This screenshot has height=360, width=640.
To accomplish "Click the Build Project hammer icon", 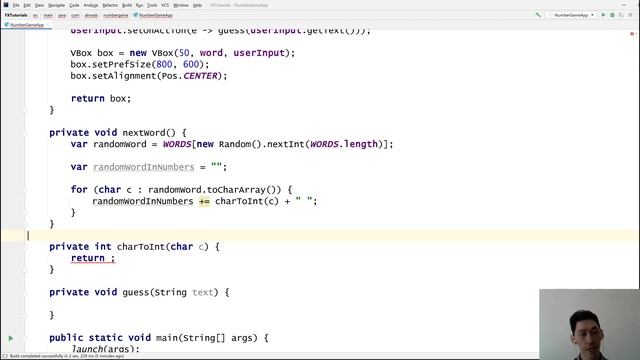I will point(538,15).
